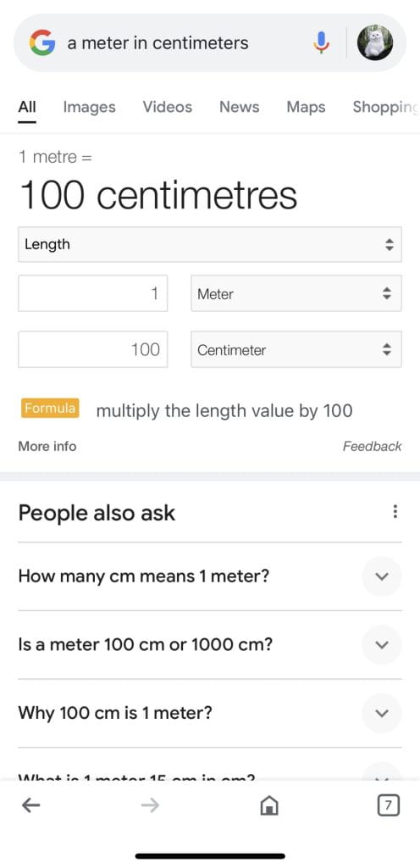Open the Centimeter unit dropdown
The height and width of the screenshot is (868, 420).
(x=296, y=349)
